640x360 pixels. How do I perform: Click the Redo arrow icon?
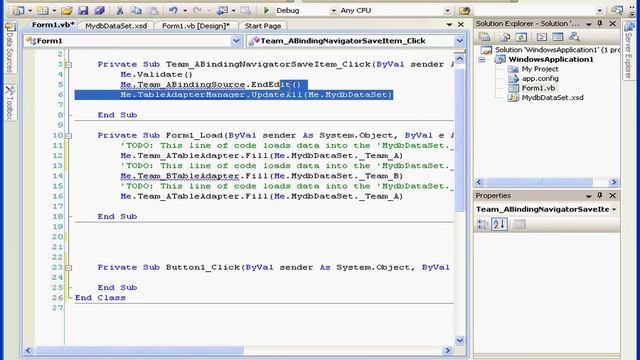pyautogui.click(x=198, y=11)
